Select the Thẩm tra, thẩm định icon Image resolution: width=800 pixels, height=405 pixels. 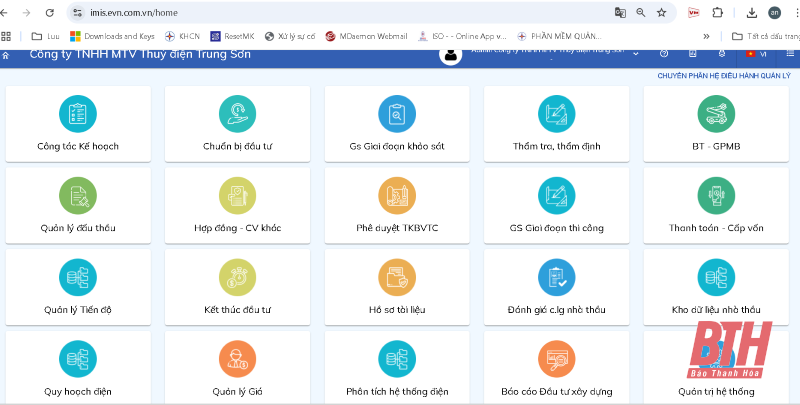(556, 114)
